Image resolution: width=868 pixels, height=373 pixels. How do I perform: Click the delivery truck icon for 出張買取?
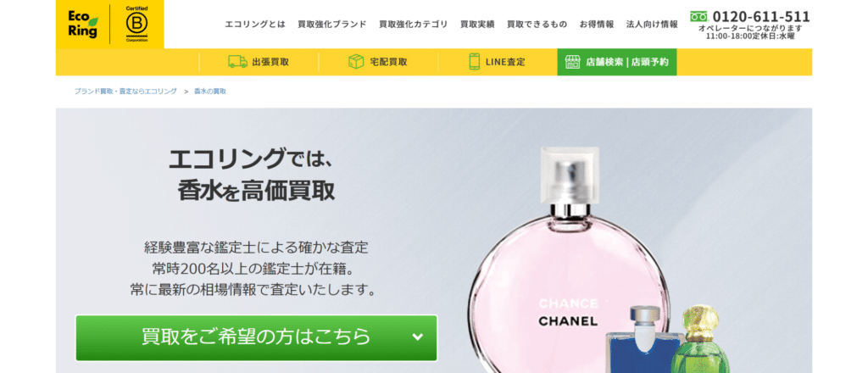[237, 62]
